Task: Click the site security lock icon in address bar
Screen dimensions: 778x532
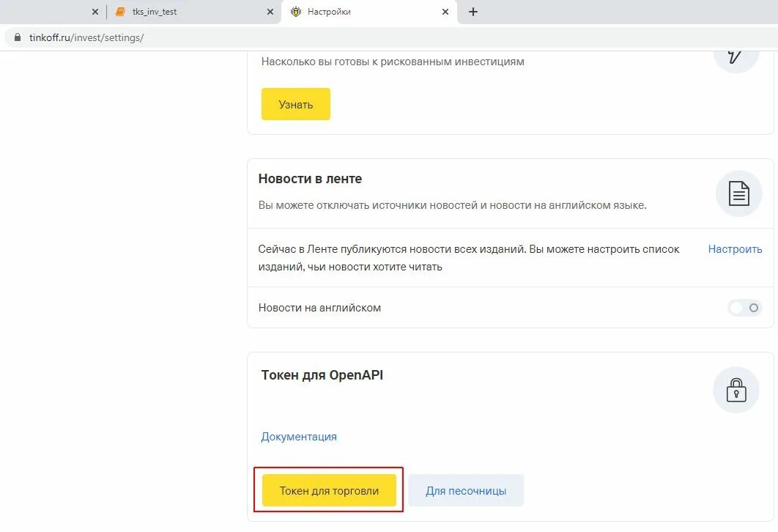Action: [x=18, y=37]
